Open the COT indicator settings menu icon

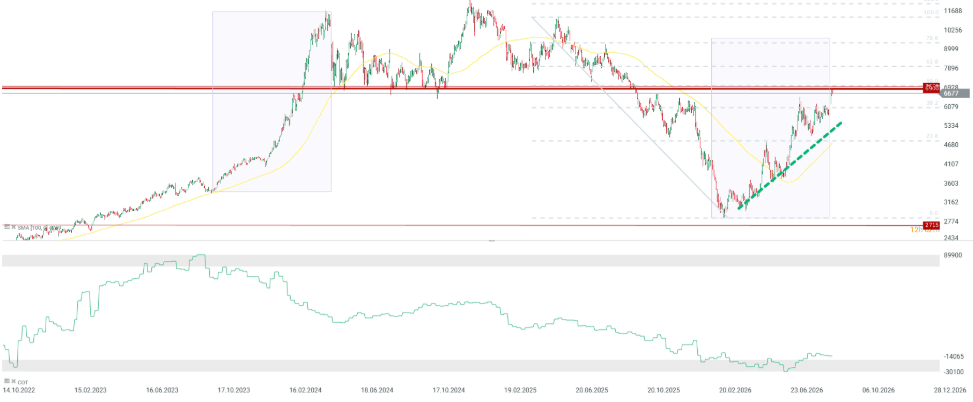tap(7, 381)
